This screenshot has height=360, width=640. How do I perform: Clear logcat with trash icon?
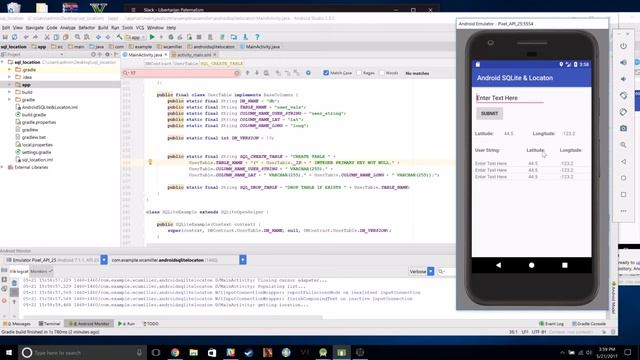coord(14,282)
